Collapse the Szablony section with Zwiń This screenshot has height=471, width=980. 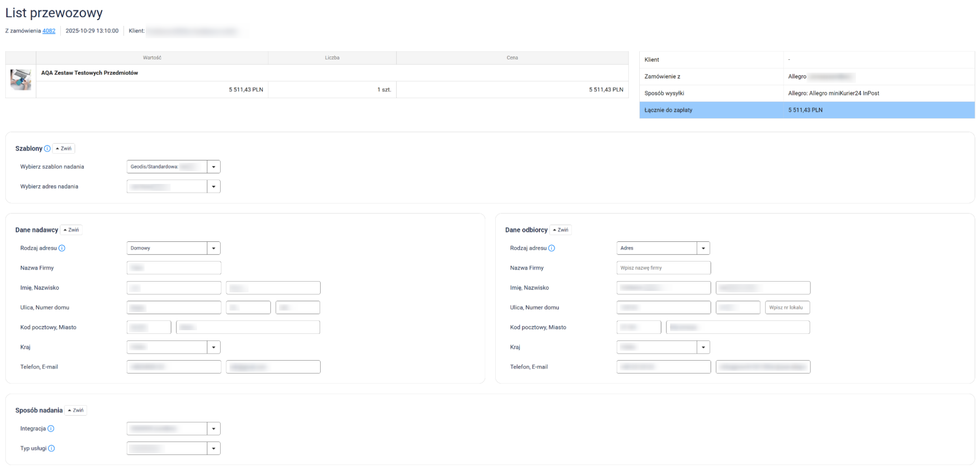click(64, 149)
